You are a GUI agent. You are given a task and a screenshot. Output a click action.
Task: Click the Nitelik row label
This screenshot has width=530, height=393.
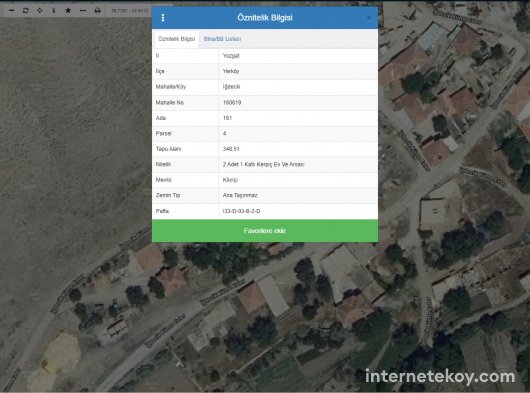[x=163, y=165]
